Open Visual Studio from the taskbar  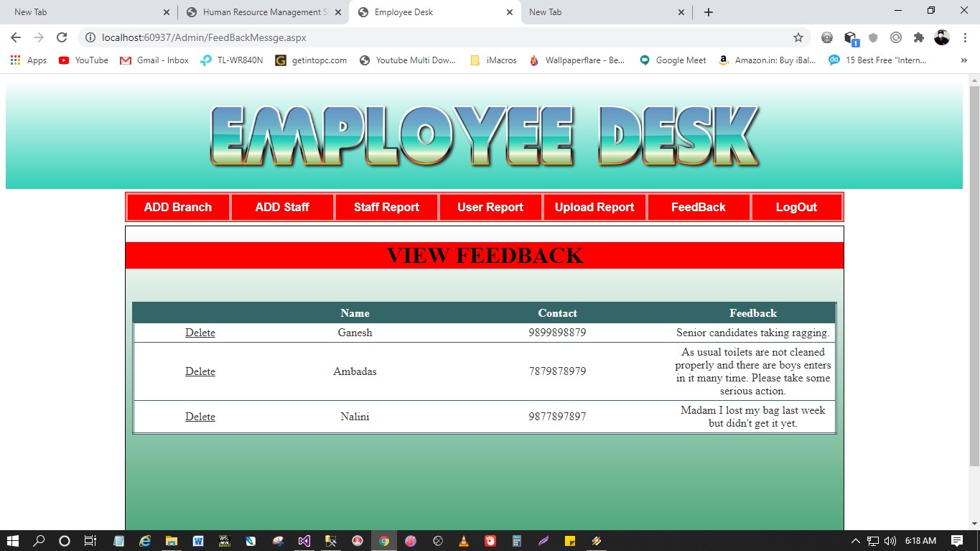304,541
